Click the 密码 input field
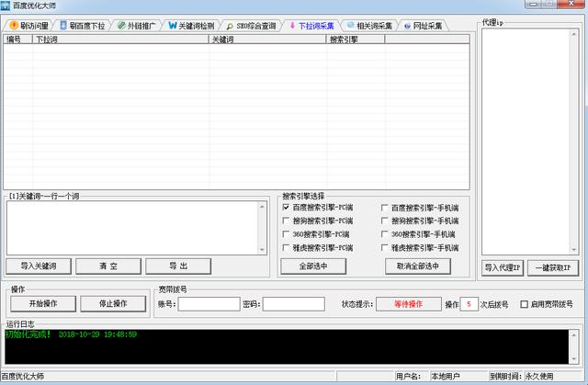This screenshot has width=588, height=385. click(294, 304)
